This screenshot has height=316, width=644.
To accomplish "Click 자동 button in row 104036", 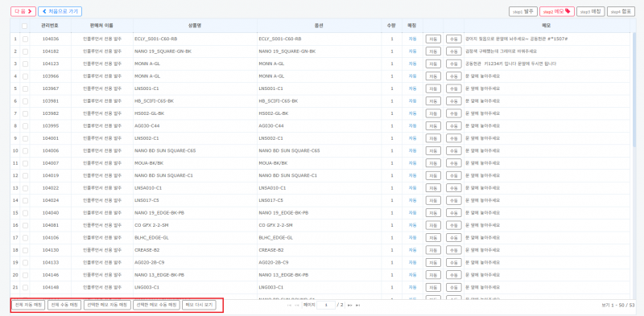I will pyautogui.click(x=433, y=39).
